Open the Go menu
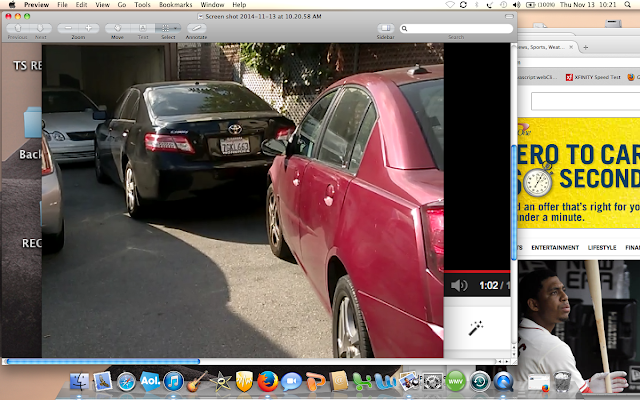 click(x=122, y=4)
